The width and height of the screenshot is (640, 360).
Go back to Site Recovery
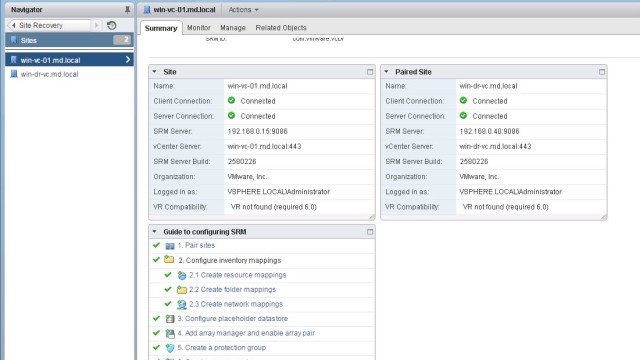tap(49, 25)
